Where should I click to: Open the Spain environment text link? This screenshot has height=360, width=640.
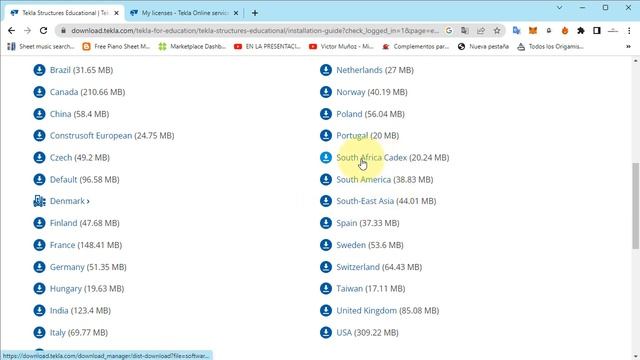coord(347,223)
